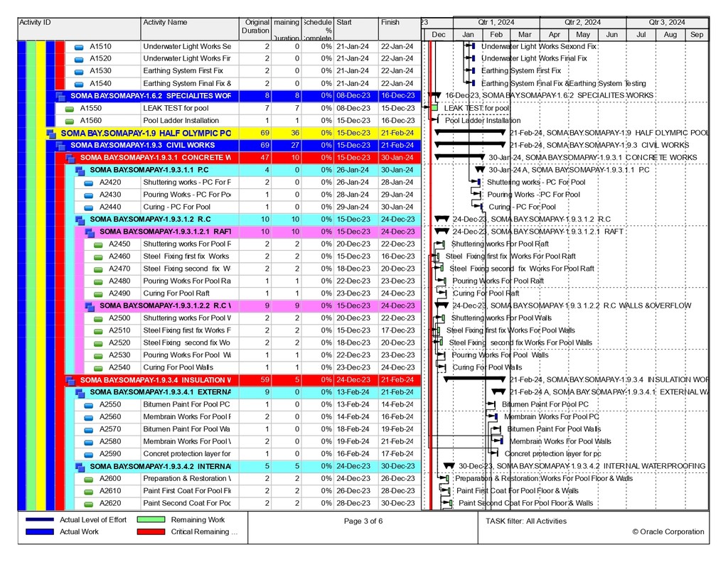
Task: Click the Dec month in timescale
Action: pos(438,34)
